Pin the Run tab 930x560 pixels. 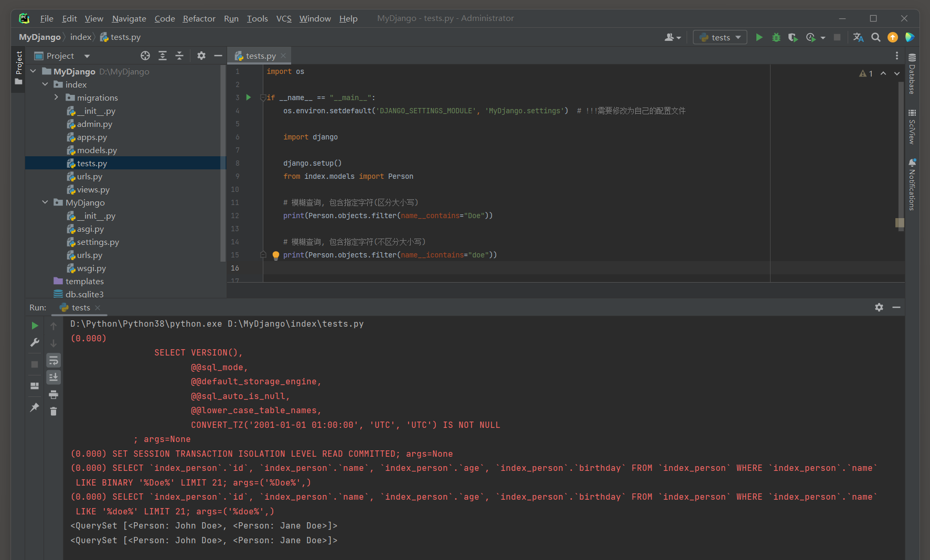35,407
